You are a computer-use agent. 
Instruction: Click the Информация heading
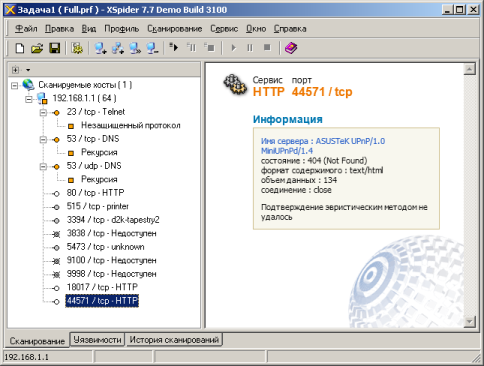(x=287, y=119)
